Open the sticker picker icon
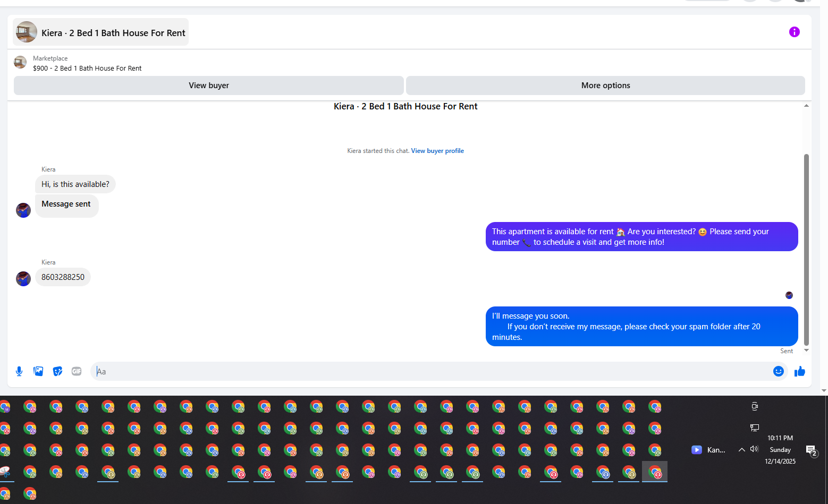This screenshot has width=828, height=504. pyautogui.click(x=57, y=371)
